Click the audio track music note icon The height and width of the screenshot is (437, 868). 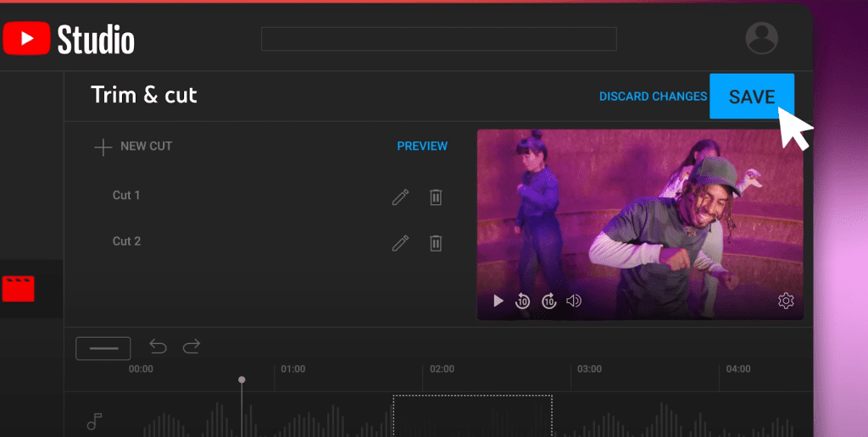94,422
